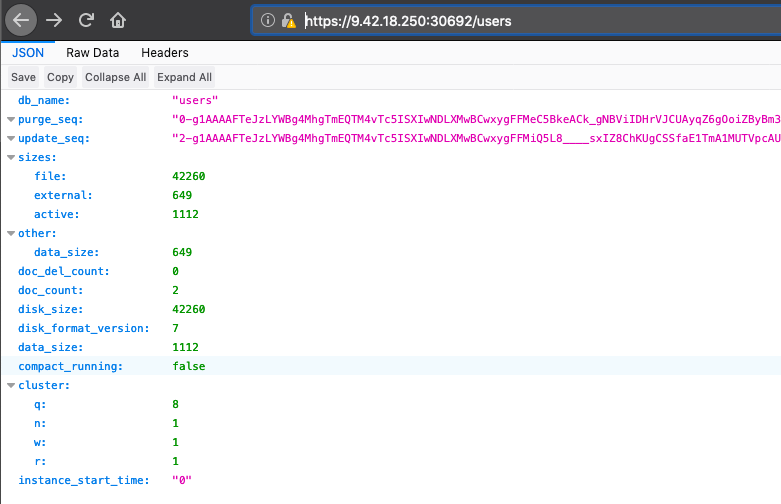Select the r key under cluster
This screenshot has height=504, width=781.
[40, 461]
